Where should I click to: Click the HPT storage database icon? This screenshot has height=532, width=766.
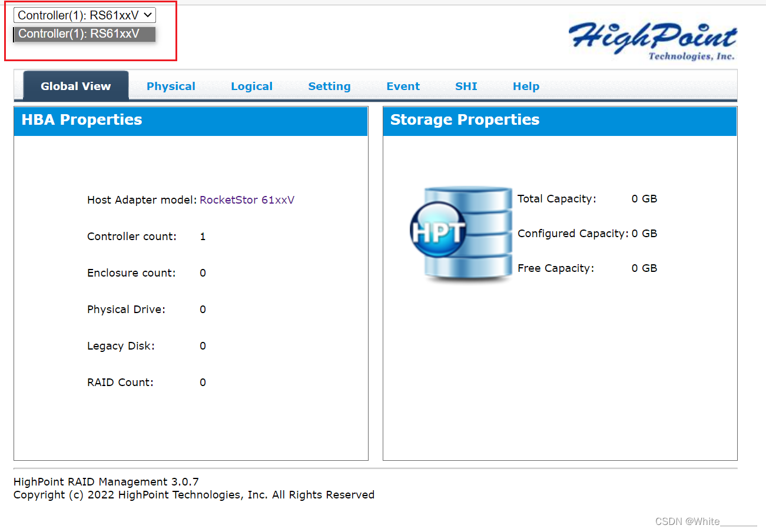coord(461,234)
